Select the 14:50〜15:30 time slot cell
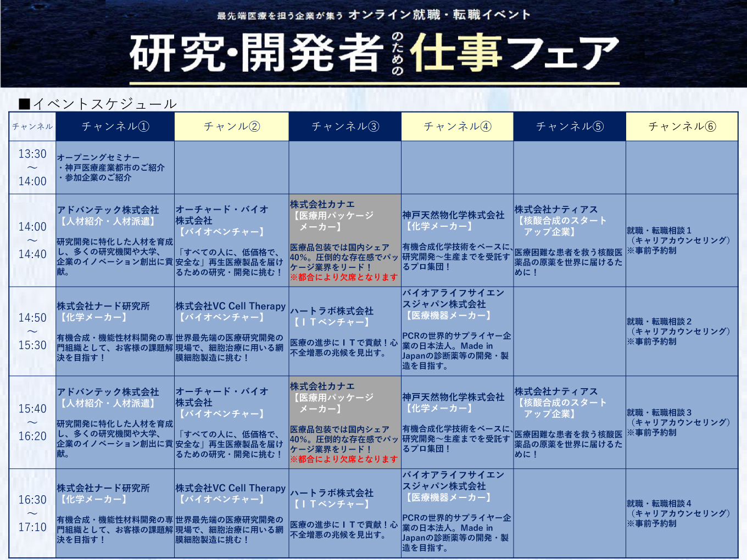 click(32, 331)
